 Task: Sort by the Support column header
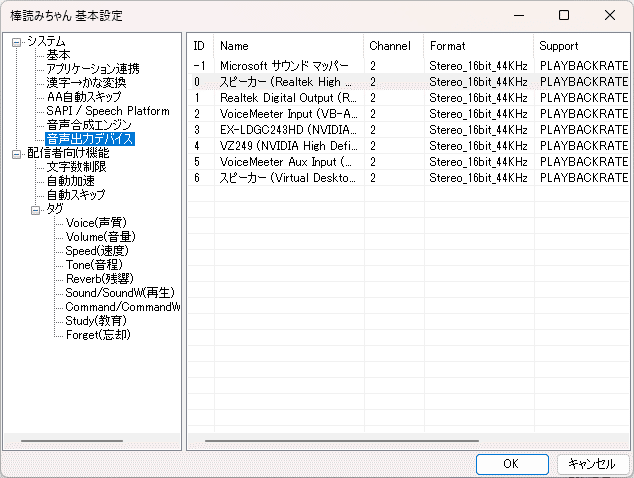582,46
